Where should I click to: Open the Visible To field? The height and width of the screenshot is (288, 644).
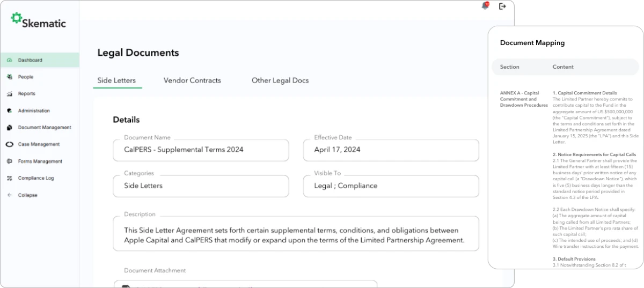coord(391,186)
